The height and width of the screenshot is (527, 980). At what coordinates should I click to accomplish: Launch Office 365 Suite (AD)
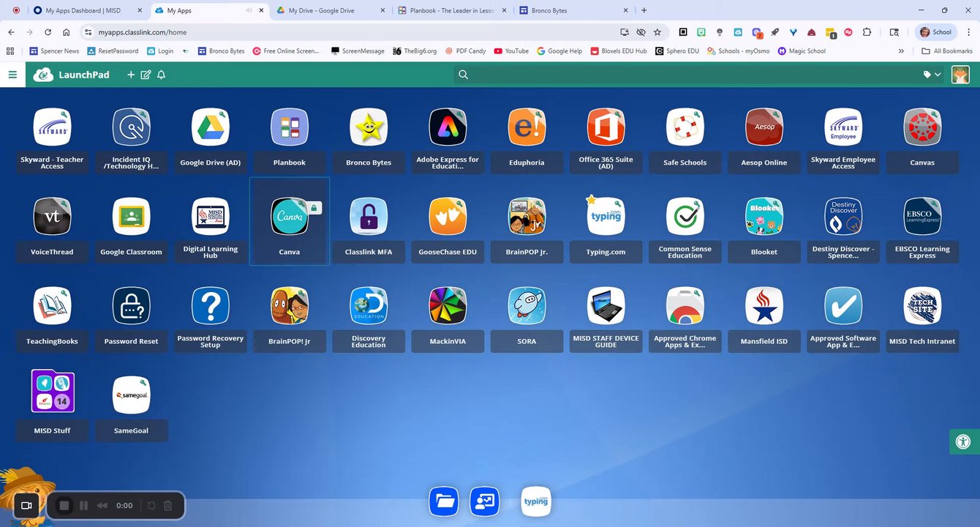point(606,127)
